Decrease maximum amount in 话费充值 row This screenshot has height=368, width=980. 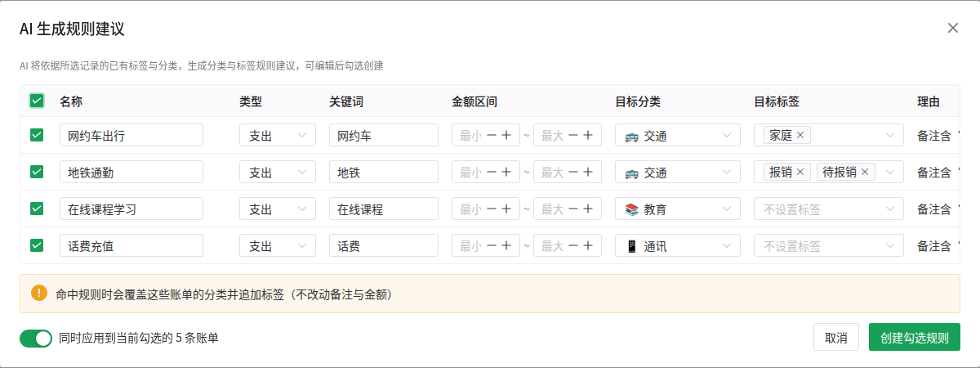(x=572, y=245)
